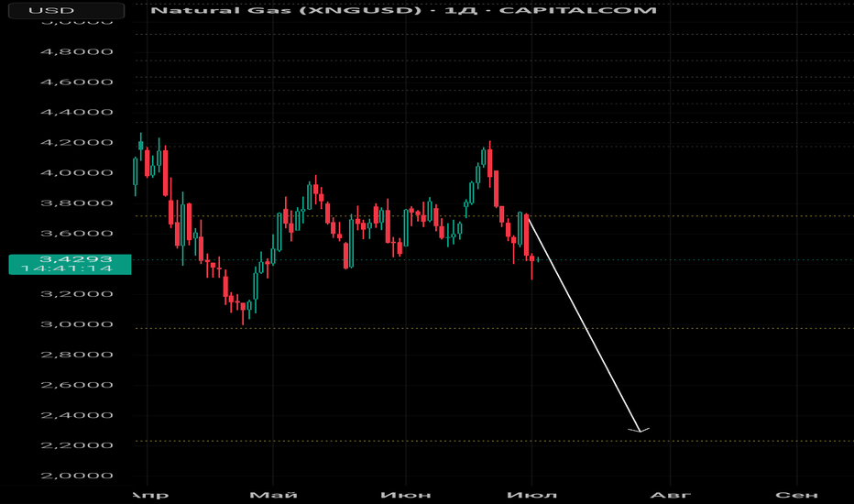Click the 2,2000 price scale label
Viewport: 854px width, 504px height.
pyautogui.click(x=77, y=445)
